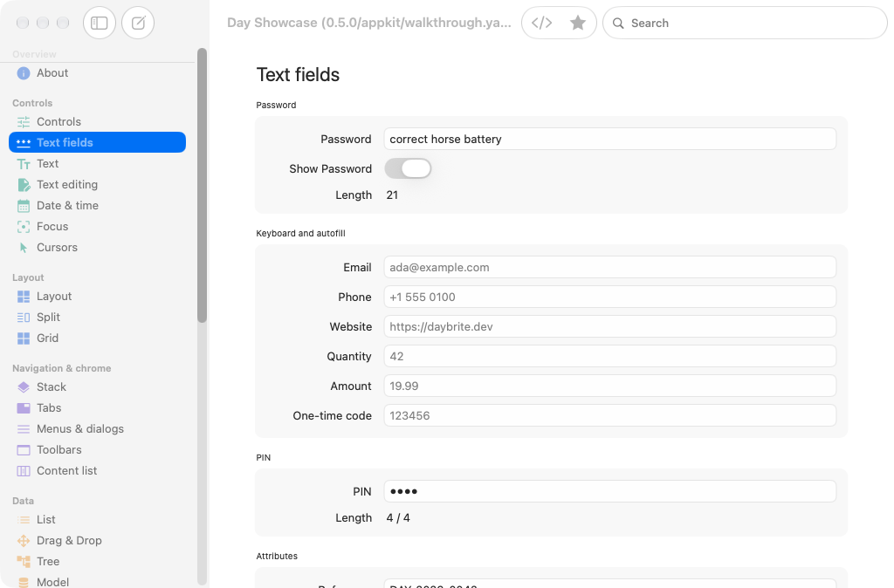Open the Toolbars page
Screen dimensions: 894x588
pos(98,449)
